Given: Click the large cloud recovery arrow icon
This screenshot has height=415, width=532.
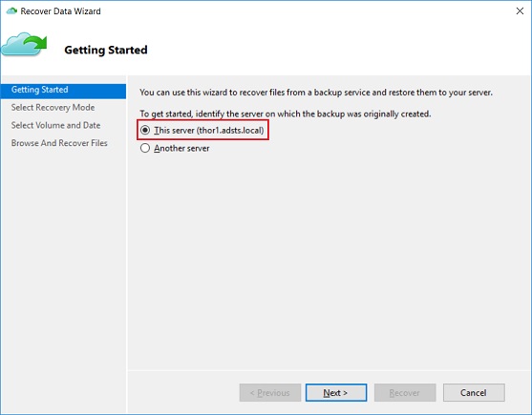Looking at the screenshot, I should pos(24,45).
